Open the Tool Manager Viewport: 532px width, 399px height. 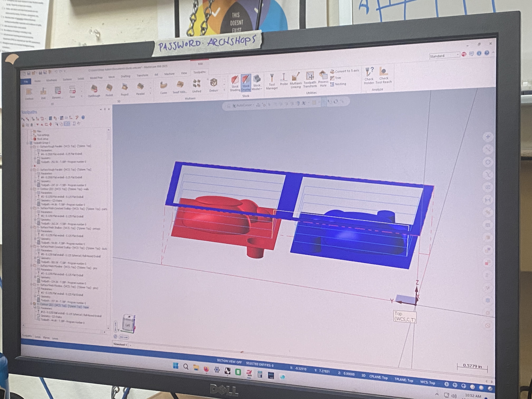272,82
